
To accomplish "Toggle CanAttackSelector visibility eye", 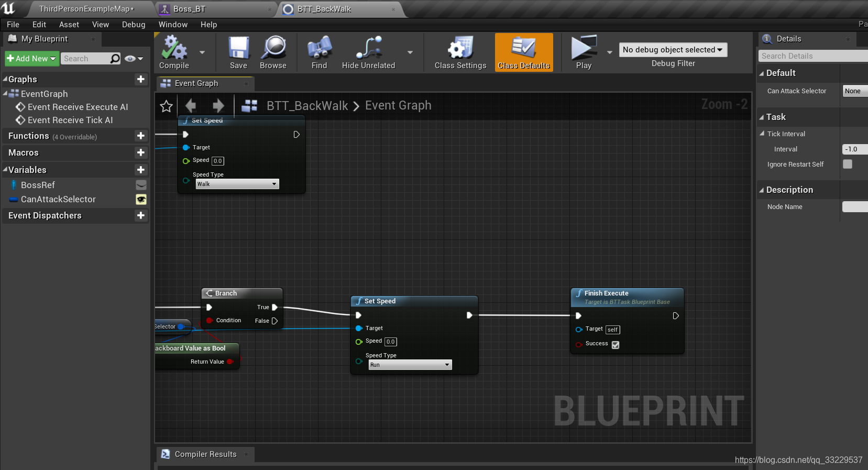I will click(x=141, y=199).
